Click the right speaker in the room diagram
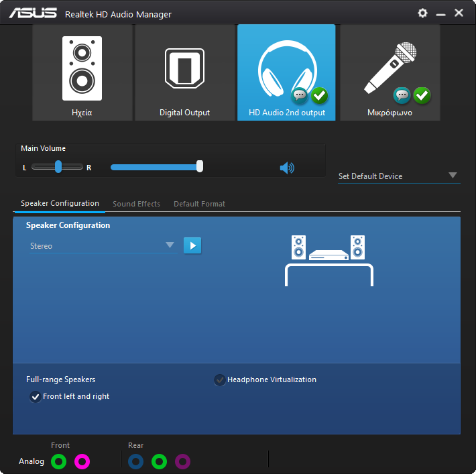The width and height of the screenshot is (476, 474). [x=357, y=247]
